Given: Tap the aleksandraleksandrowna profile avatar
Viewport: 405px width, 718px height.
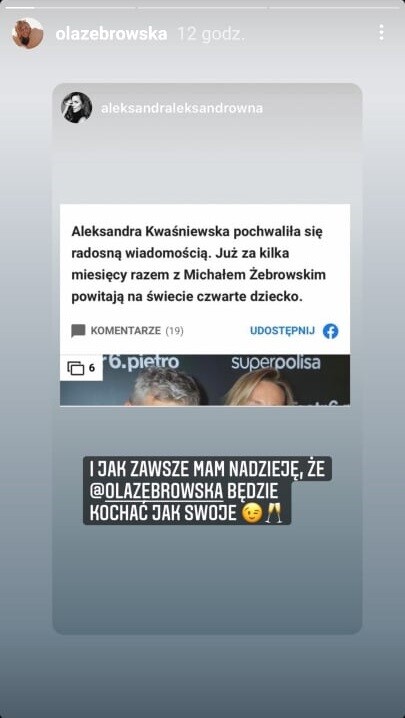Looking at the screenshot, I should pyautogui.click(x=77, y=108).
